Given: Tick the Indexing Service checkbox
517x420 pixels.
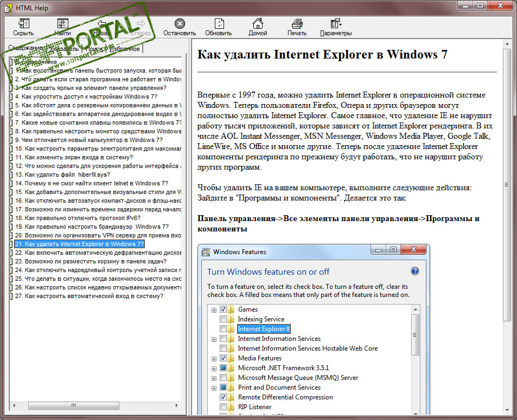Looking at the screenshot, I should [223, 319].
